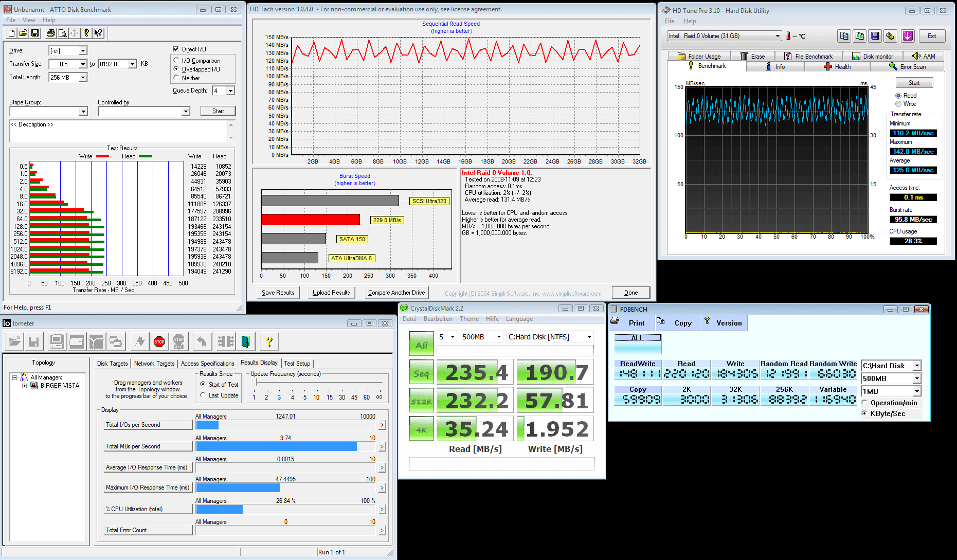Click Exit button in HD Tune Pro
The height and width of the screenshot is (560, 957).
(x=931, y=36)
